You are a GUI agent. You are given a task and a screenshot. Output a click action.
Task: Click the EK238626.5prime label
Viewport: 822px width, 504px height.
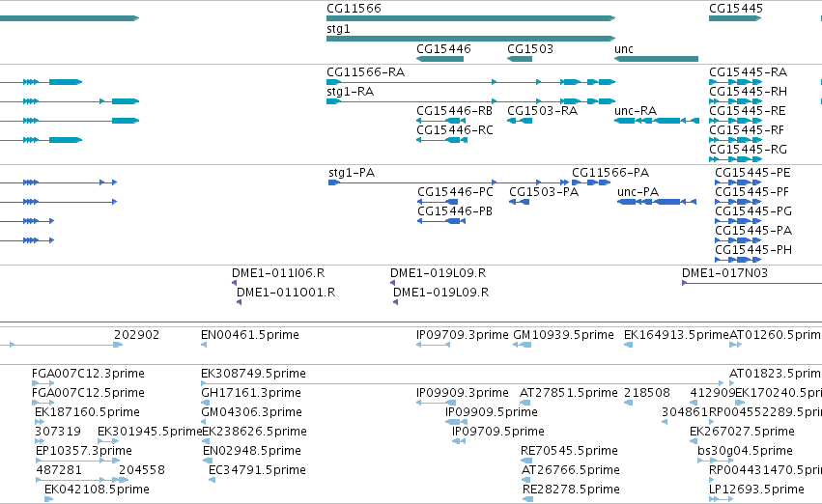pyautogui.click(x=254, y=432)
